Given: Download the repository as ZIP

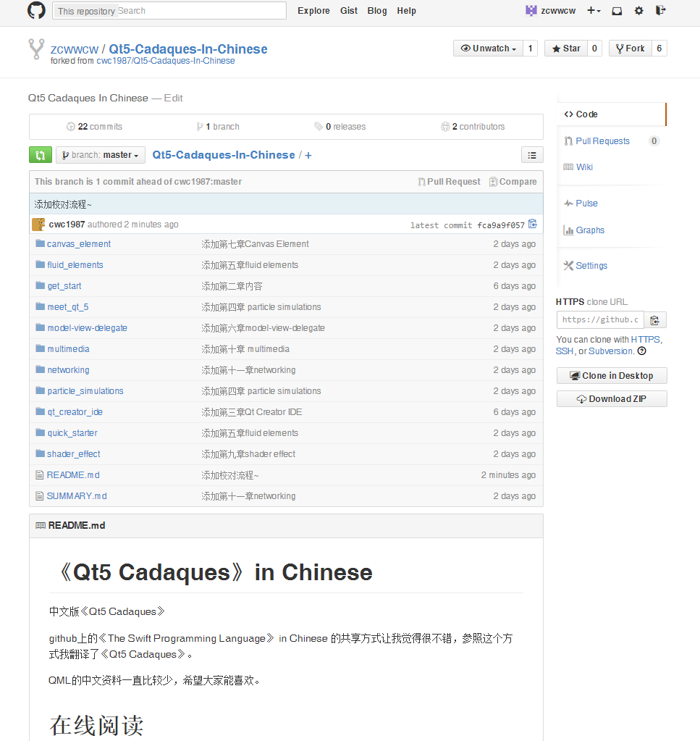Looking at the screenshot, I should coord(612,399).
